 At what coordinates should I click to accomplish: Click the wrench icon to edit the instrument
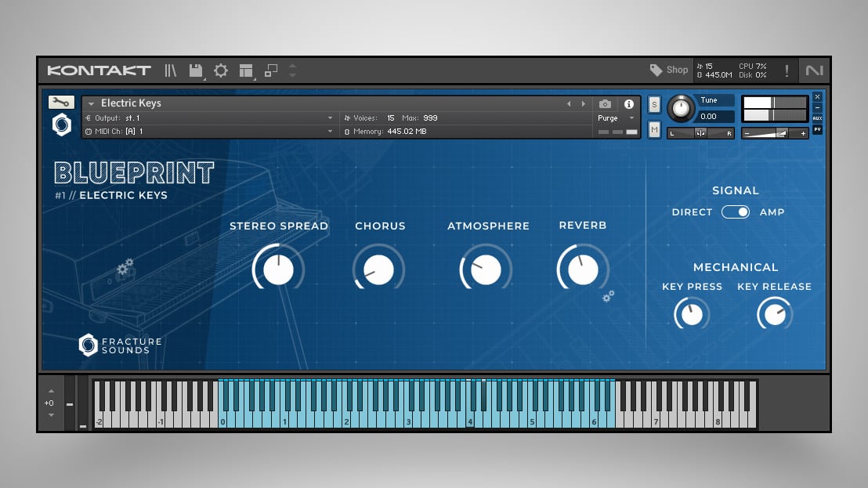pyautogui.click(x=60, y=102)
